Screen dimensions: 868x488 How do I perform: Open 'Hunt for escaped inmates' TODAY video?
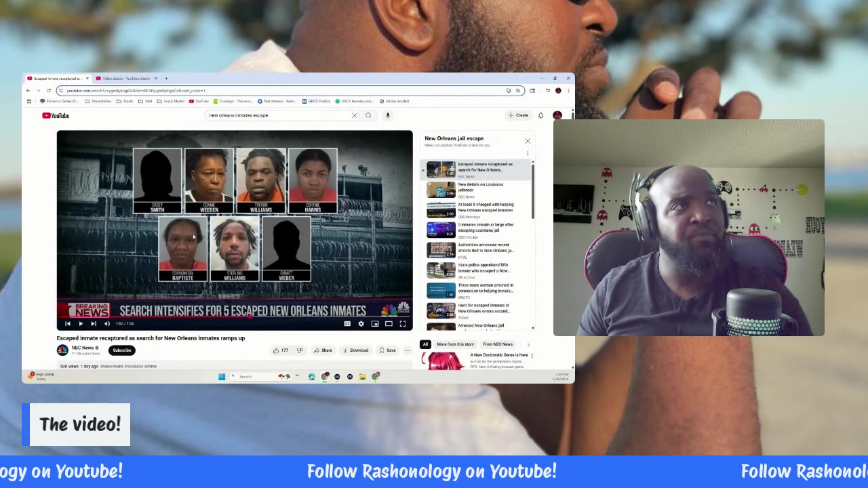[x=477, y=310]
